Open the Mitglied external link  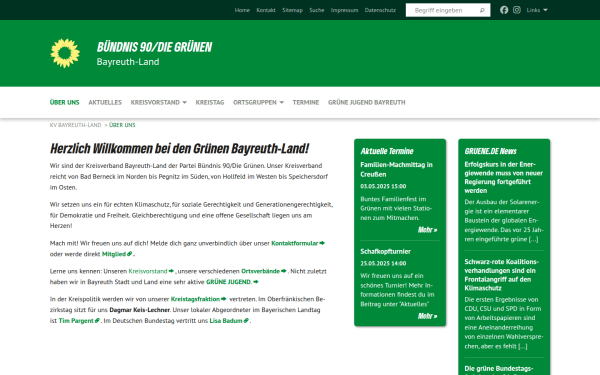pos(117,254)
